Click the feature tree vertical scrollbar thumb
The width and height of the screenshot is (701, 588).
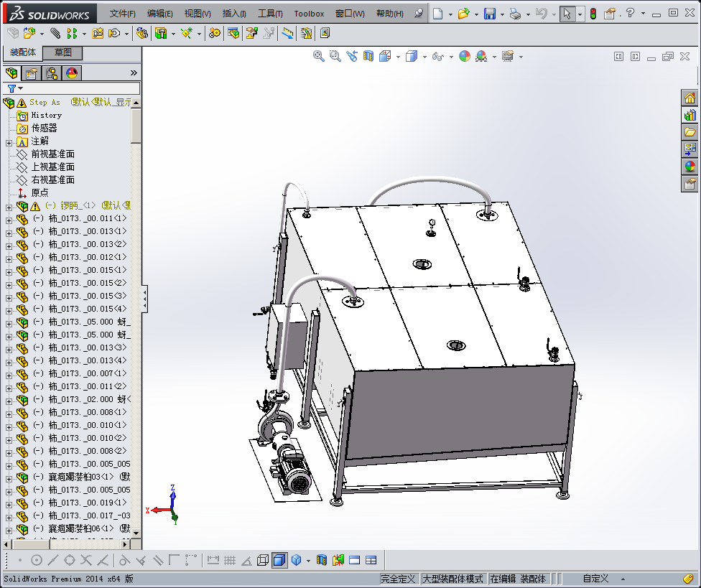click(136, 126)
